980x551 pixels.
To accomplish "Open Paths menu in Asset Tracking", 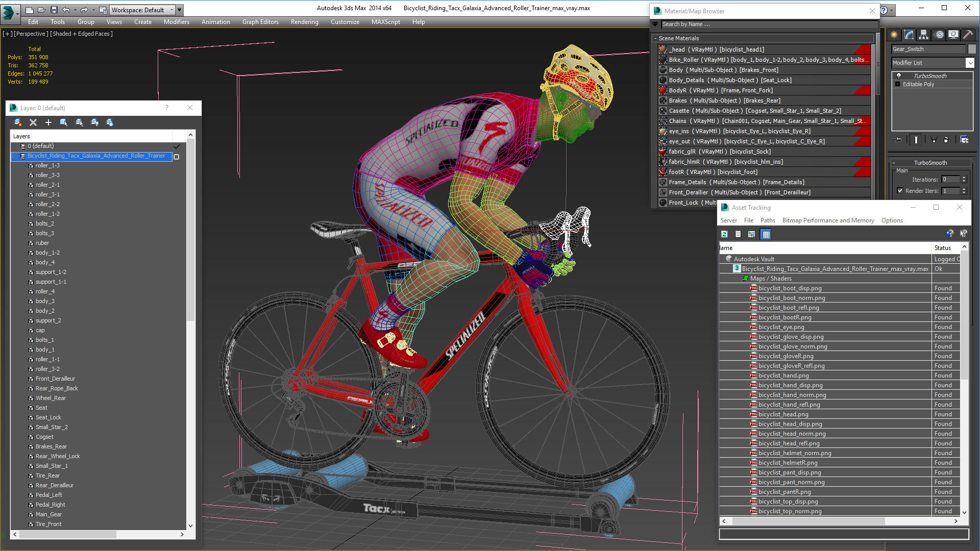I will [768, 220].
